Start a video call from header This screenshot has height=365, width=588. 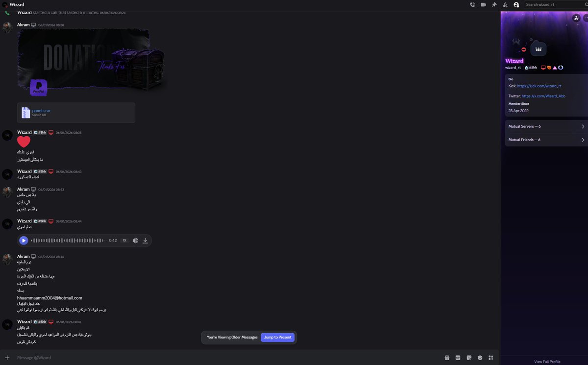(483, 4)
